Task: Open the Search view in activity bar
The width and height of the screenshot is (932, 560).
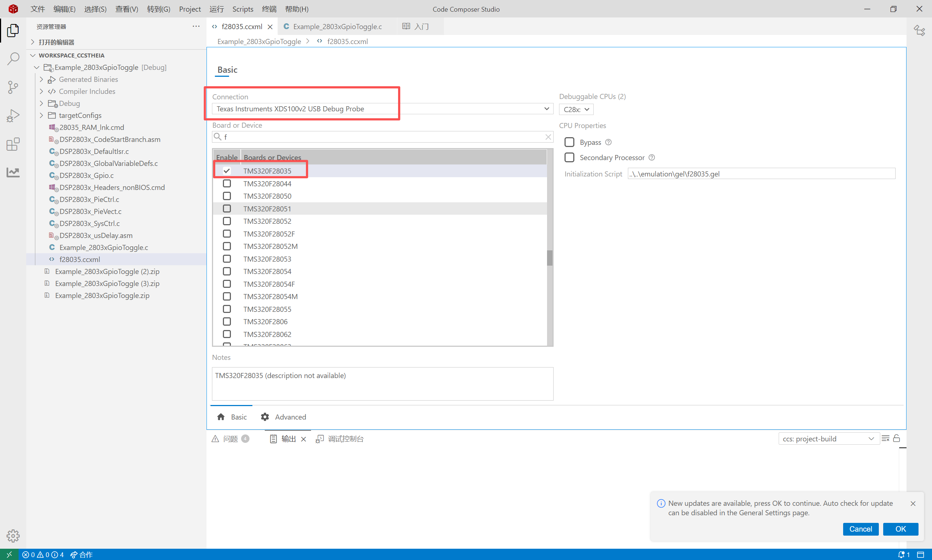Action: pos(13,59)
